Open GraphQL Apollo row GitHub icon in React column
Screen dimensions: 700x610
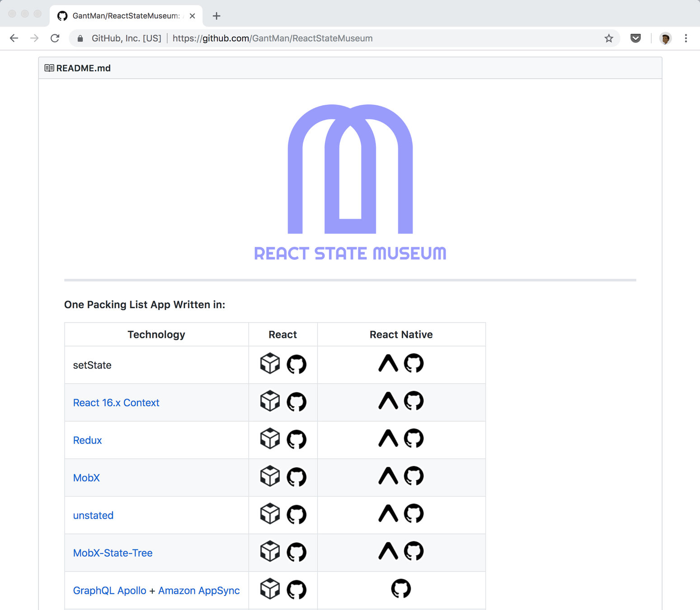[296, 589]
